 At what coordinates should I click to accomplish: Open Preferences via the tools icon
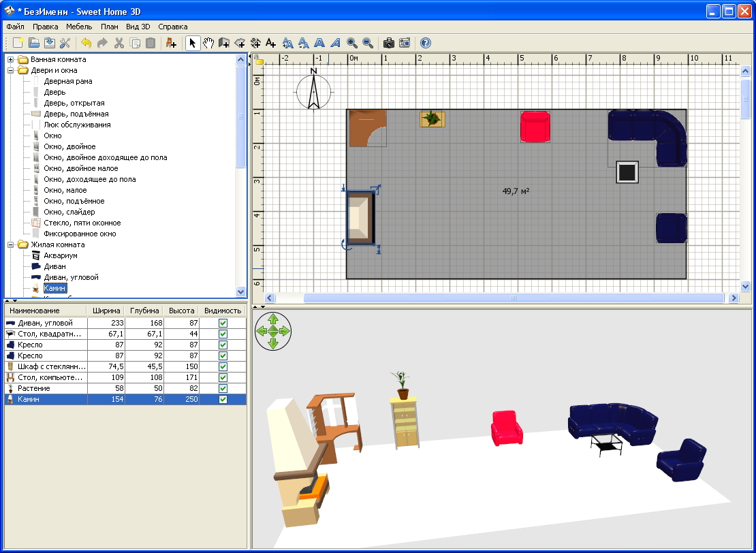(x=65, y=43)
